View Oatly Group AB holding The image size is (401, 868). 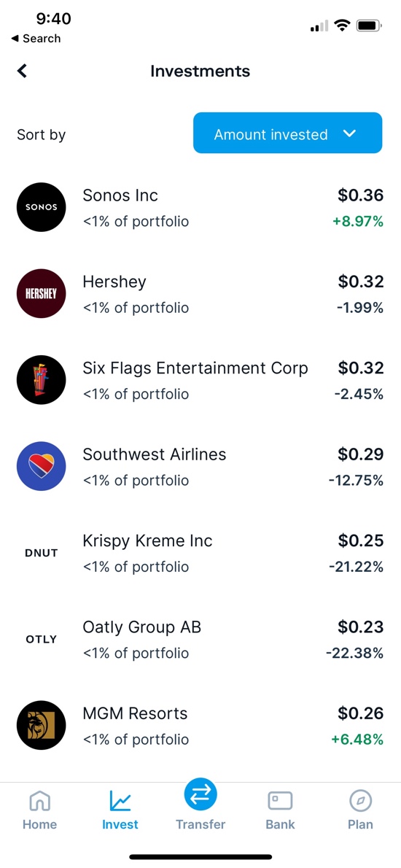200,639
